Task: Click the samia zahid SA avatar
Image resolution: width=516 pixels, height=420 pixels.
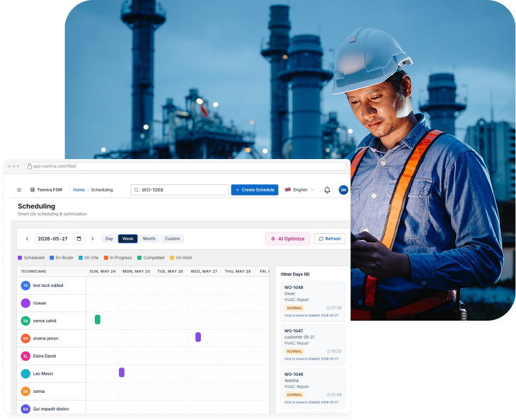Action: pyautogui.click(x=25, y=321)
